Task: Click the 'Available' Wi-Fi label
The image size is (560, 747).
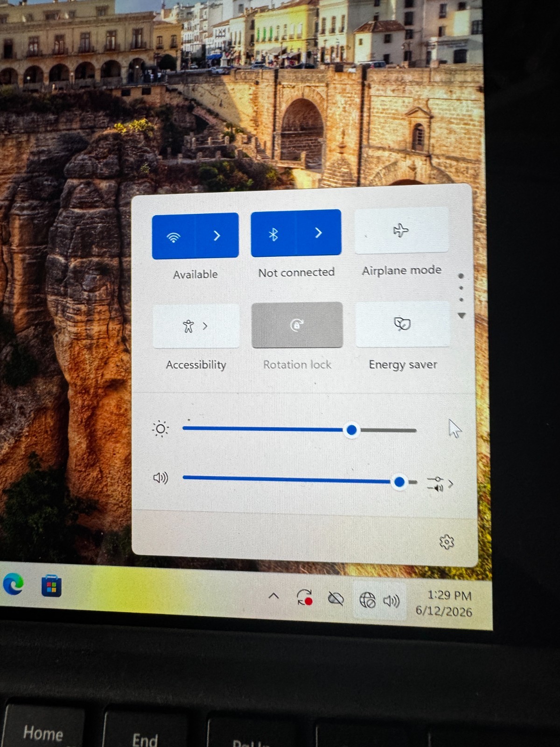Action: [195, 275]
